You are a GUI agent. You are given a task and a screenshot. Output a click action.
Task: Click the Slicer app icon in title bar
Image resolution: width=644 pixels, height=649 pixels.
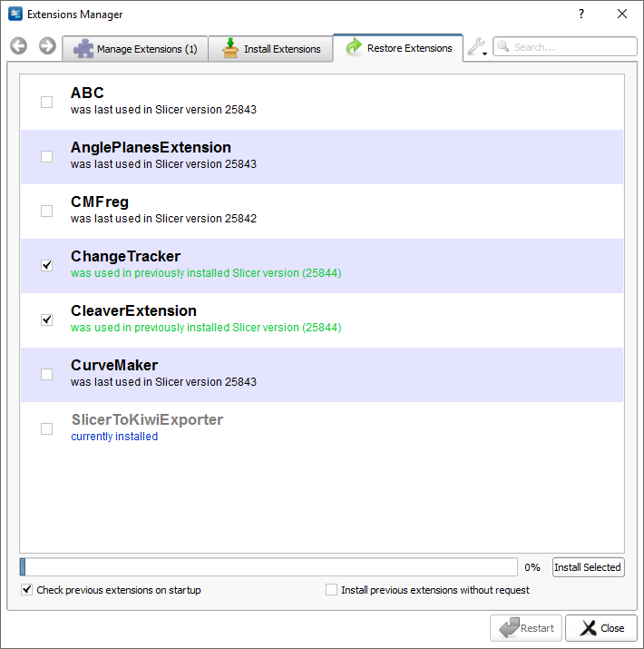click(x=15, y=15)
